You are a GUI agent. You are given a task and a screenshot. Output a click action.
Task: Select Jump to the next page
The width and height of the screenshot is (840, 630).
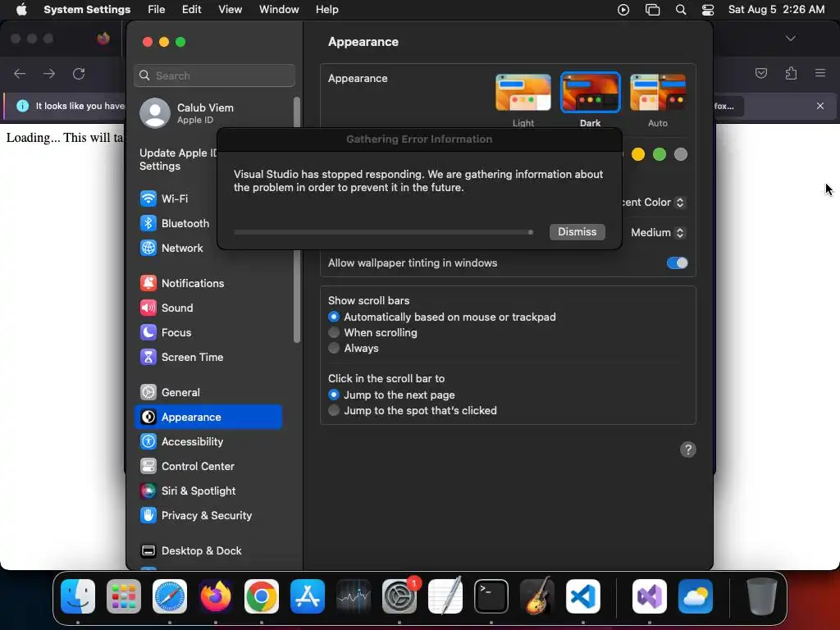334,395
